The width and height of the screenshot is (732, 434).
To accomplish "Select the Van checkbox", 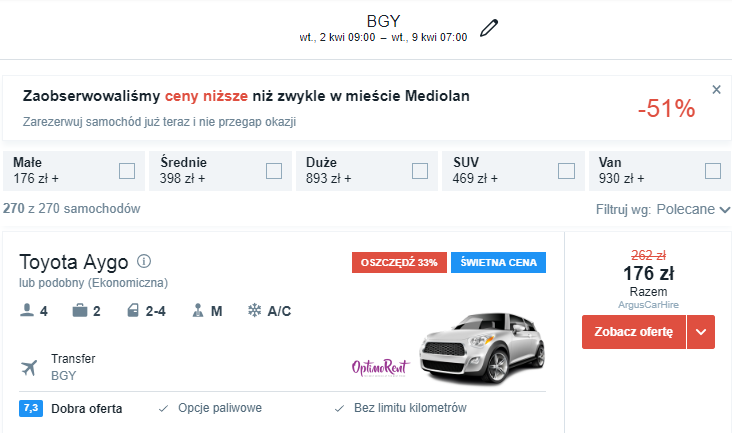I will click(x=712, y=171).
